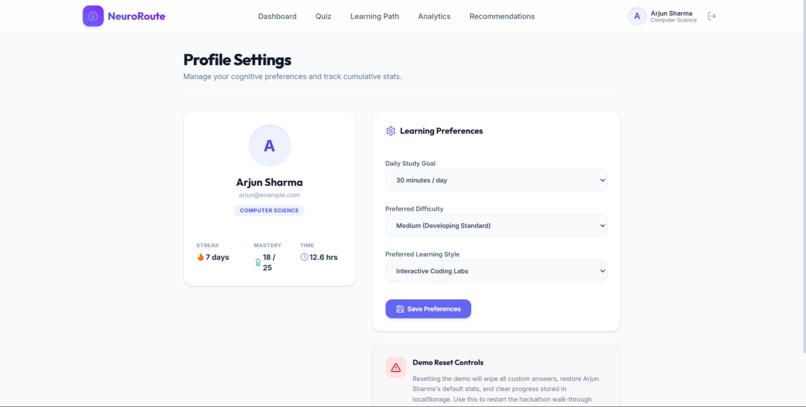806x407 pixels.
Task: Open the Learning Path tab
Action: pos(375,16)
